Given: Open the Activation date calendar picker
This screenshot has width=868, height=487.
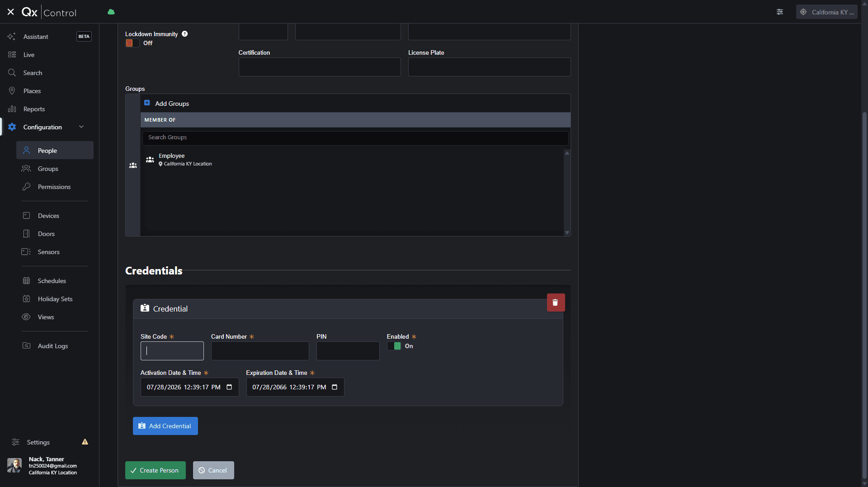Looking at the screenshot, I should coord(229,387).
